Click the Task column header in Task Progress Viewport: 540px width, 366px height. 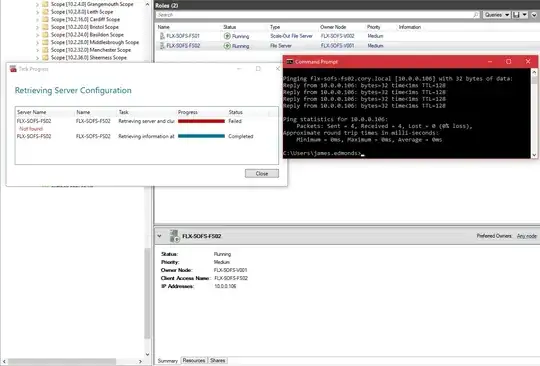coord(123,112)
